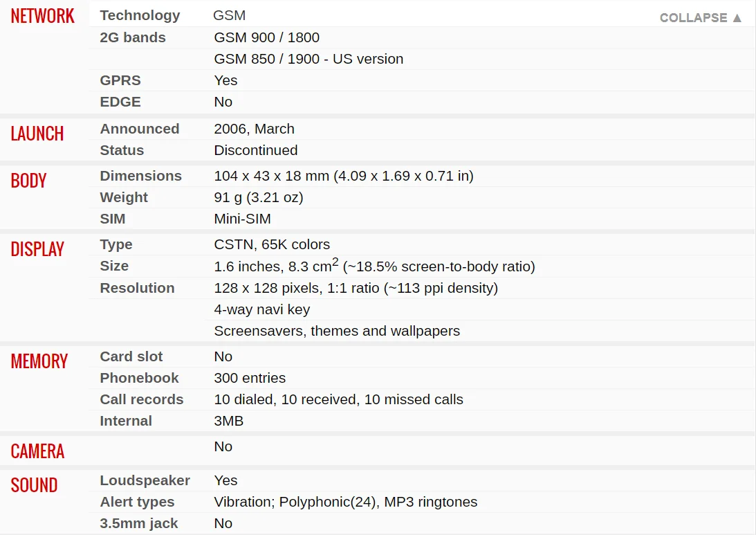Collapse the specs table with COLLAPSE ▲

coord(700,18)
